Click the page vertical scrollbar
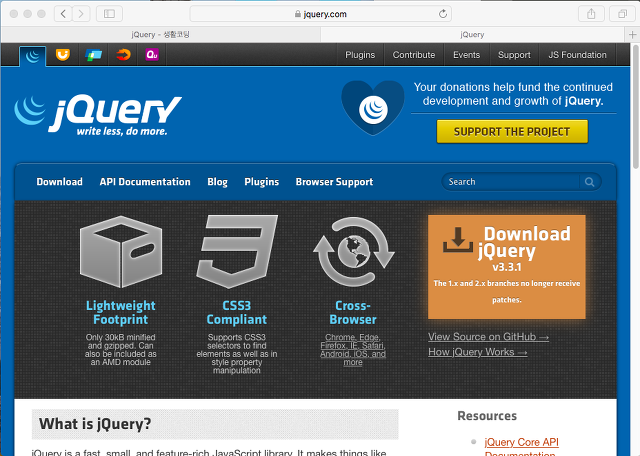The image size is (640, 456). 636,106
